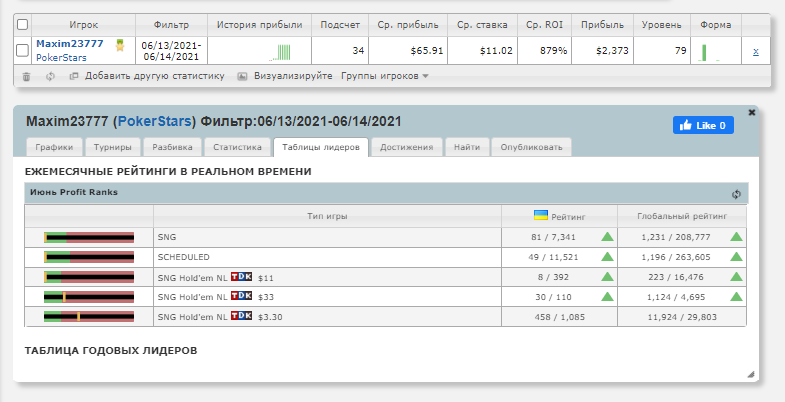Refresh the Июнь Profit Ranks panel
Screen dimensions: 785x402
click(736, 194)
